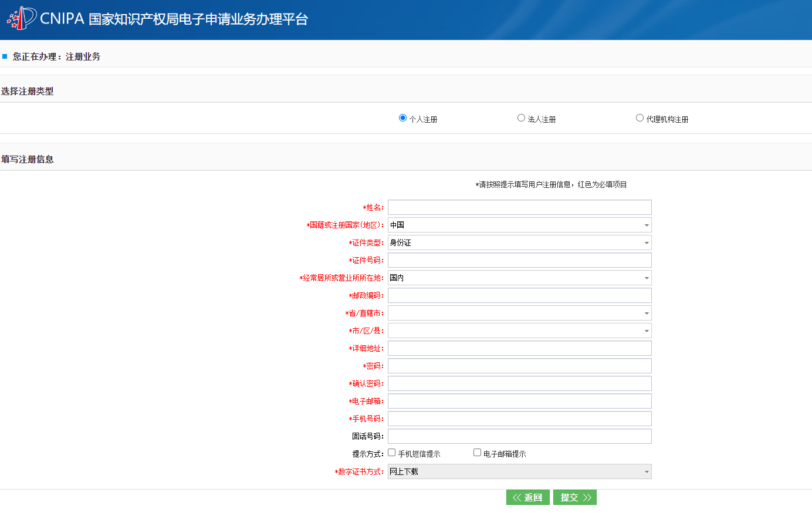The height and width of the screenshot is (519, 812).
Task: Focus the 姓名 input field
Action: [519, 207]
